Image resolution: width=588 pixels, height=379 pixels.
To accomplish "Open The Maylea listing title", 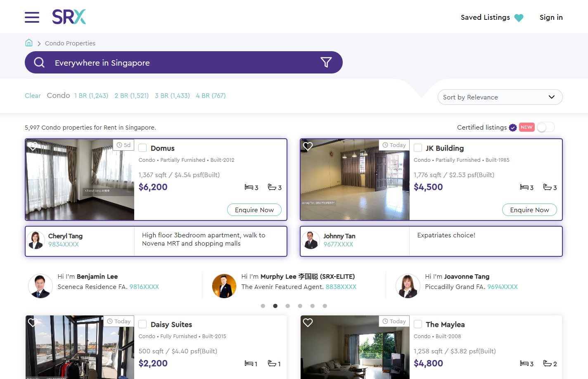I will pos(445,325).
